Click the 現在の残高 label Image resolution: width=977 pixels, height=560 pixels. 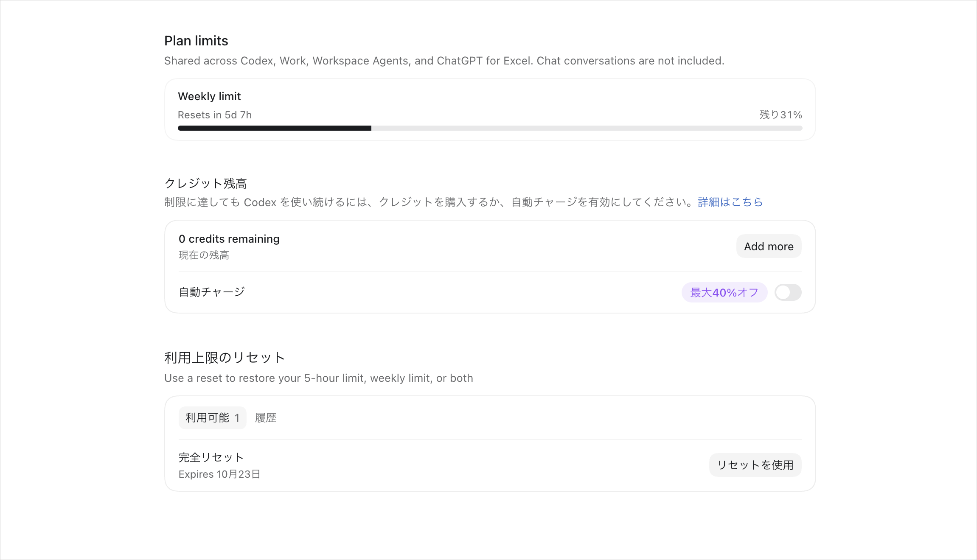[204, 255]
